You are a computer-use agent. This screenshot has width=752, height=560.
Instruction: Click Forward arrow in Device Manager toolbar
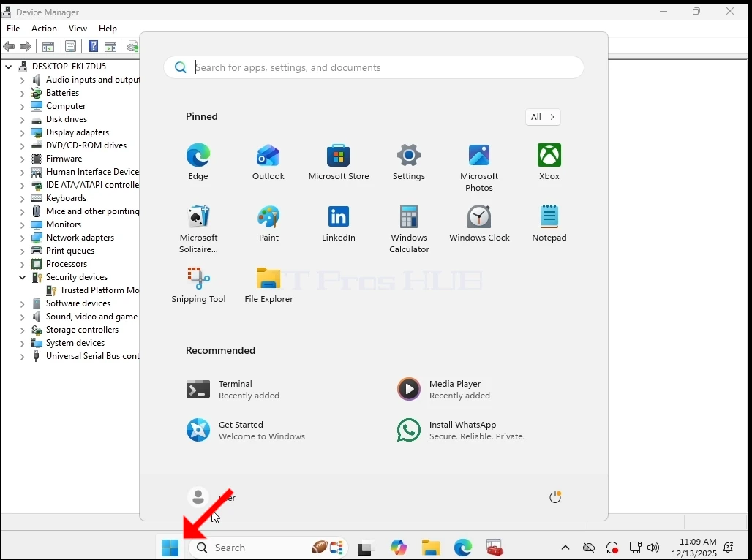26,47
